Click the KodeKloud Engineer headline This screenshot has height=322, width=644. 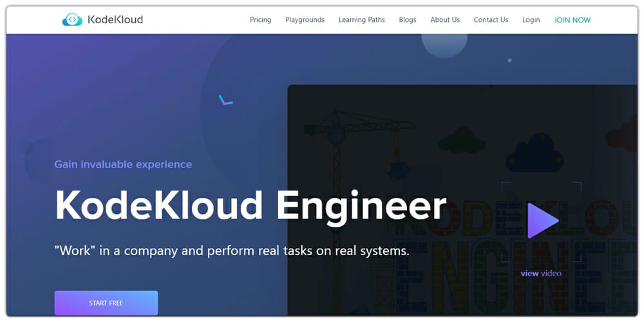tap(250, 206)
